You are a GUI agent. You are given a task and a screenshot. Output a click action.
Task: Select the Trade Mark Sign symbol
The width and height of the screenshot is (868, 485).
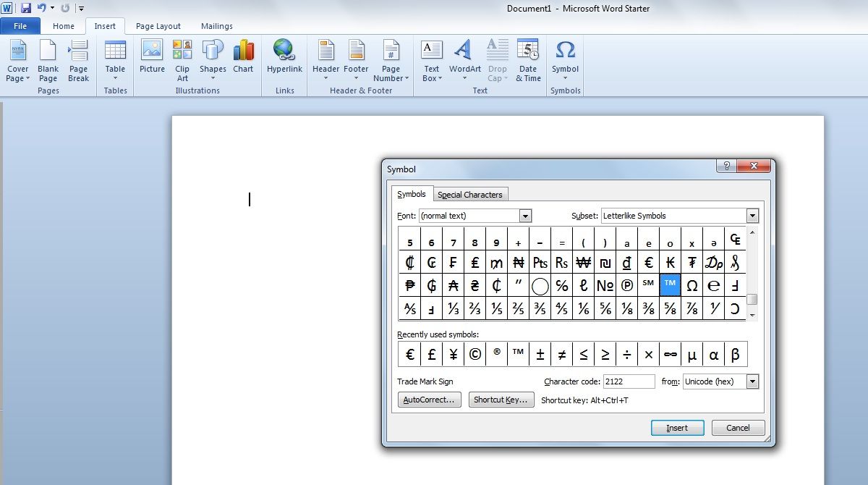(x=670, y=284)
